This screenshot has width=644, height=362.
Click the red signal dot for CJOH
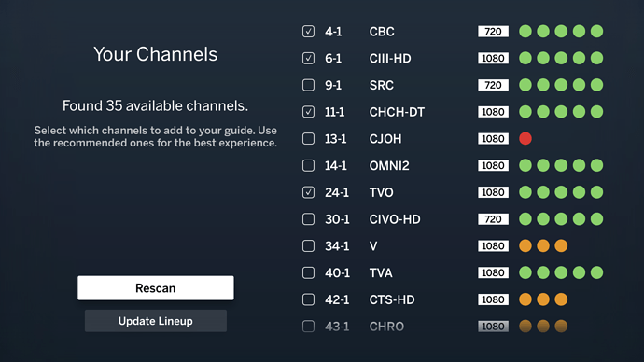525,139
